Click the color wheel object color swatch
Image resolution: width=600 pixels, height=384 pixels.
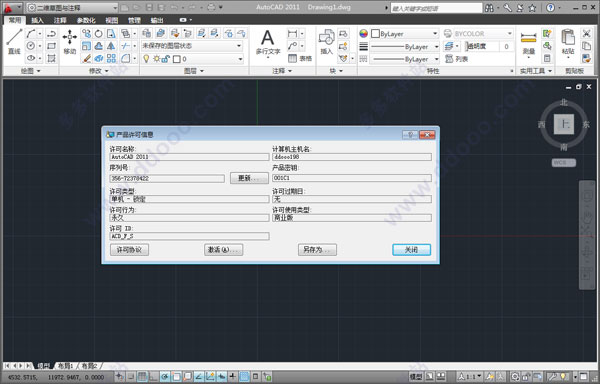[x=364, y=34]
